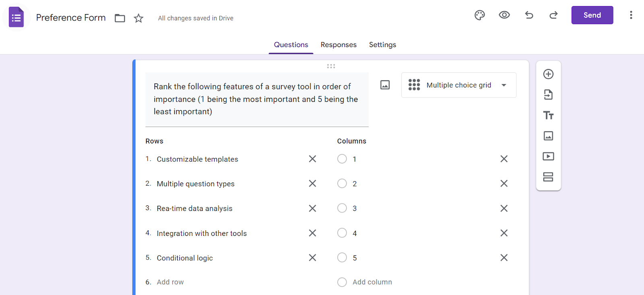Add a new question from sidebar

548,74
